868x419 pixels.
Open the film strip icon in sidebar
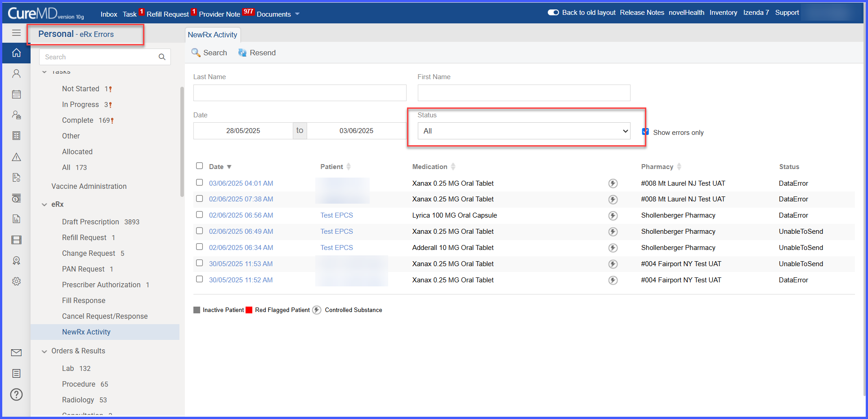pyautogui.click(x=16, y=240)
